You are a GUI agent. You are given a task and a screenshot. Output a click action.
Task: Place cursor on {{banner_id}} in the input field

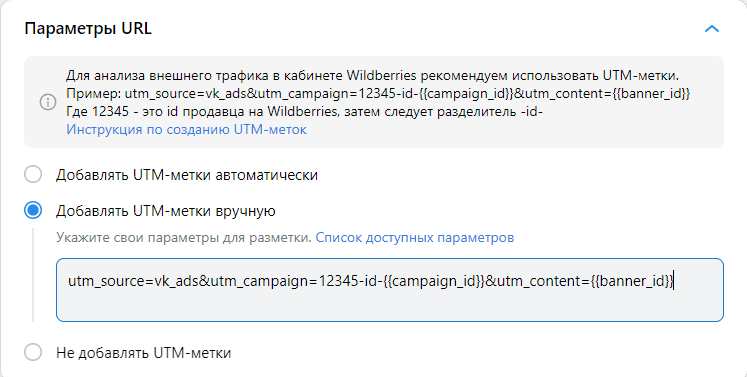(632, 281)
